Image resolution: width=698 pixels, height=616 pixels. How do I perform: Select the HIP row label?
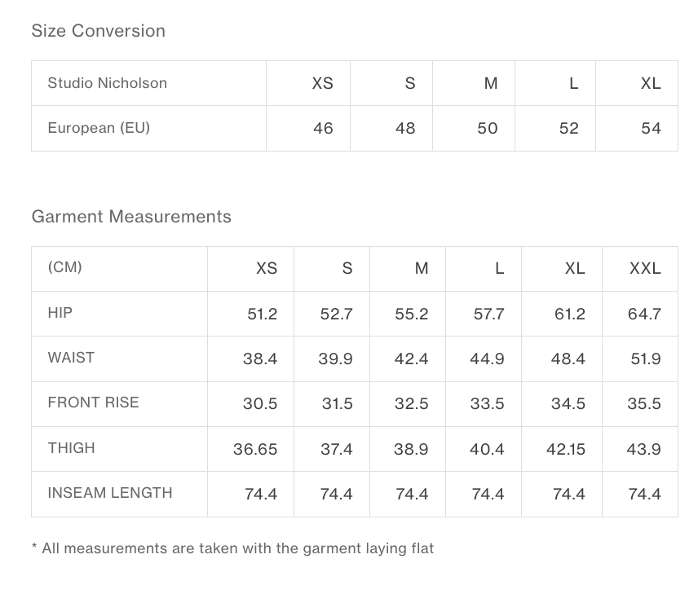click(x=60, y=313)
